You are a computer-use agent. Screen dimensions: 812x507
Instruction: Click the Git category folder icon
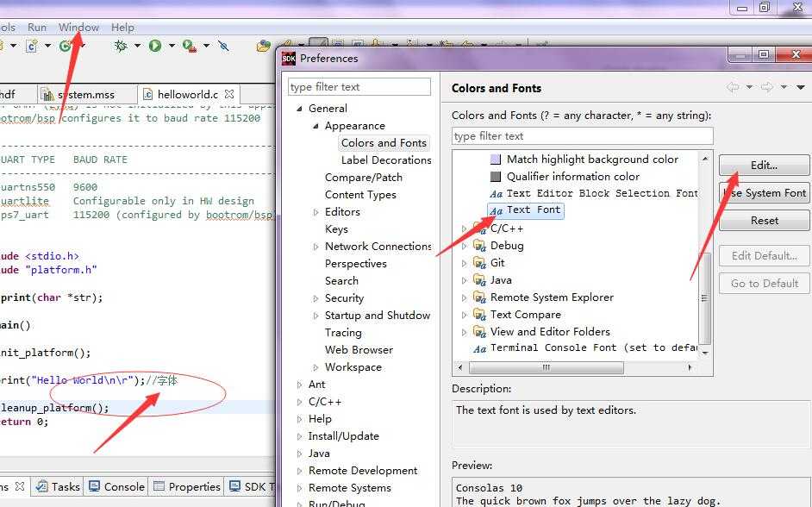479,263
